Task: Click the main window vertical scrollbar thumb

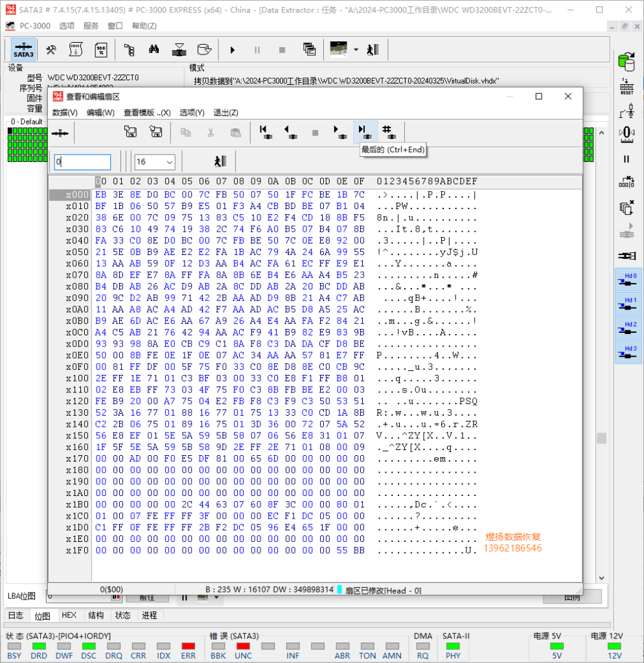Action: 601,438
